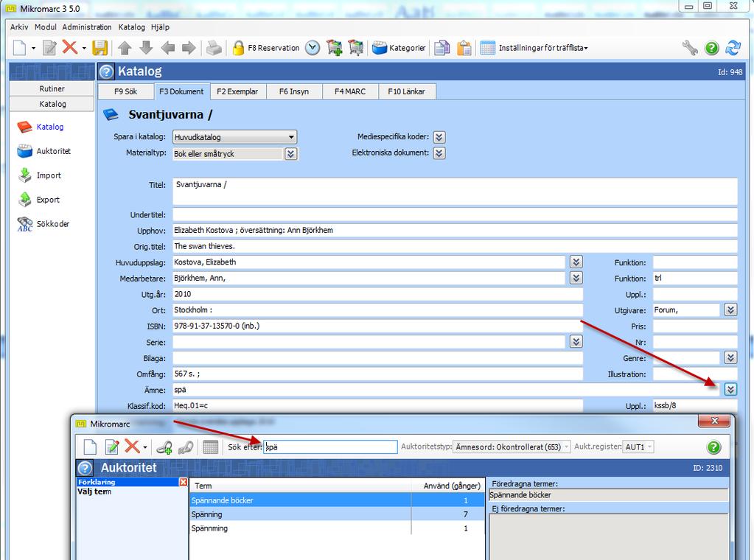Select the term row Spänning
This screenshot has height=560, width=754.
(x=337, y=514)
